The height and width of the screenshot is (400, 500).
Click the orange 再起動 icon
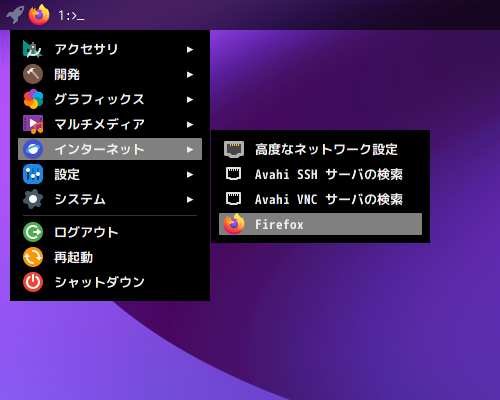(x=33, y=257)
